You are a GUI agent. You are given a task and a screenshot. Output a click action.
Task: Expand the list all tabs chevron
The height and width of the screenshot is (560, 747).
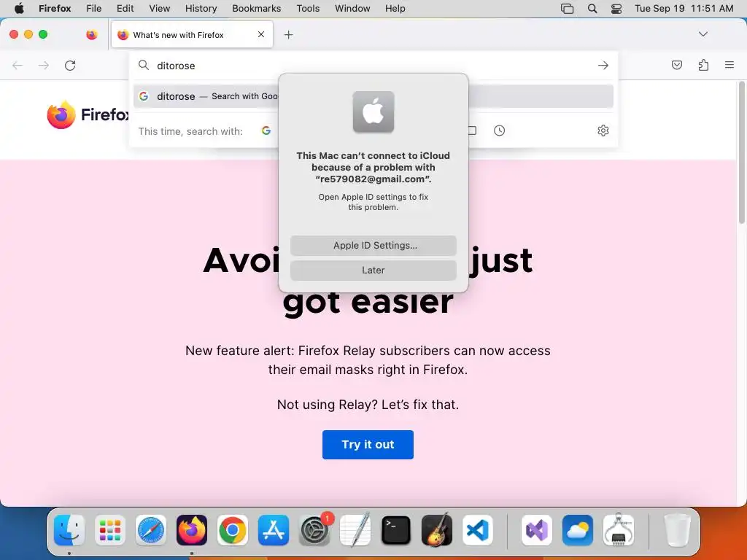pyautogui.click(x=703, y=34)
